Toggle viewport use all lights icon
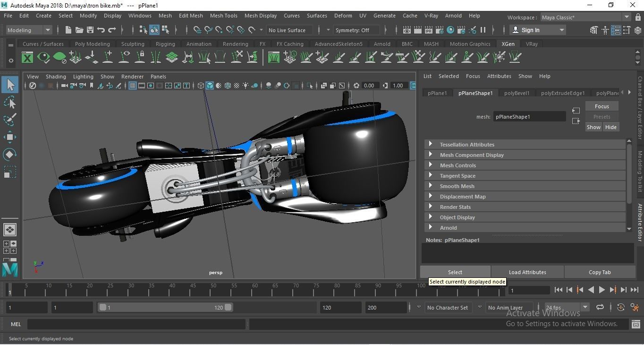The width and height of the screenshot is (644, 345). (246, 86)
